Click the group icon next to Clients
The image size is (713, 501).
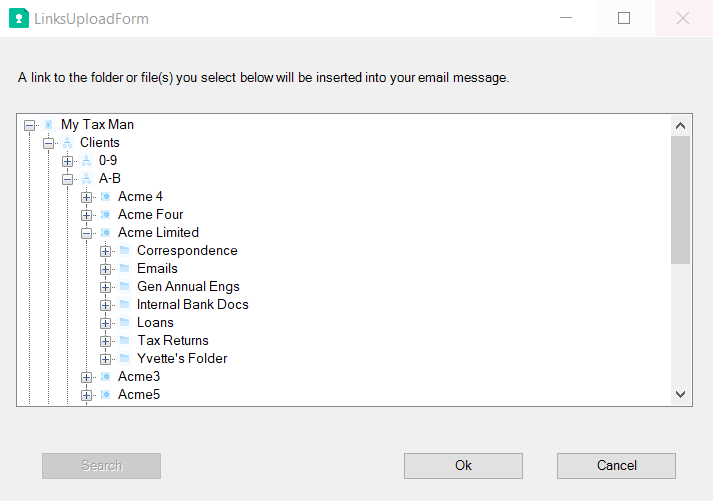(67, 143)
